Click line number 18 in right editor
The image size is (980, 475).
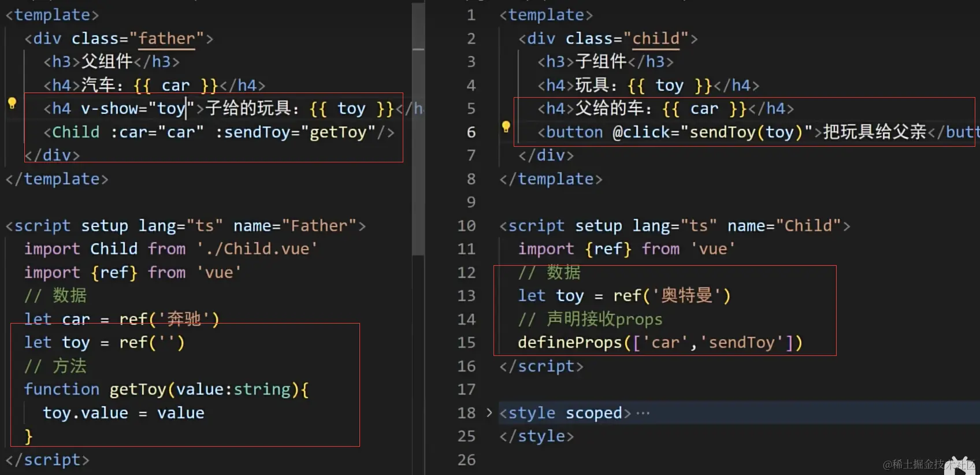click(x=466, y=413)
